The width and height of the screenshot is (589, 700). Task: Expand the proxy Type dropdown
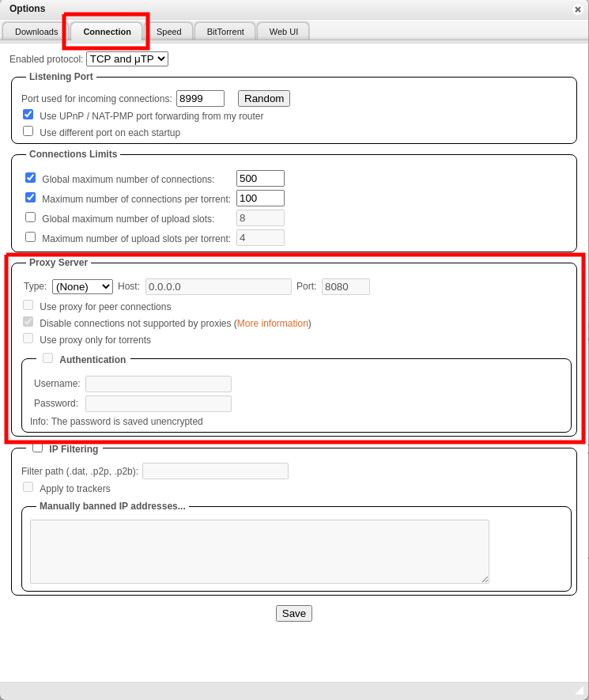coord(82,286)
